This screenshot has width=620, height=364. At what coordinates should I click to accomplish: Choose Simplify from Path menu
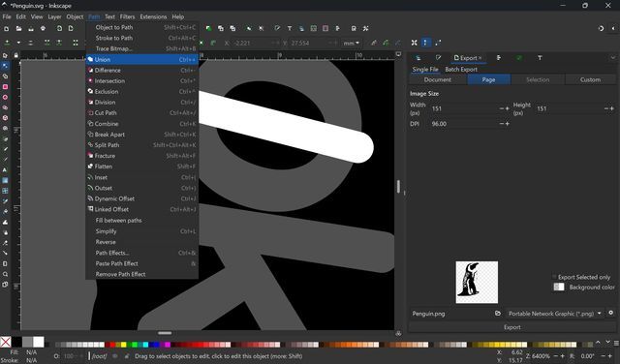(142, 230)
